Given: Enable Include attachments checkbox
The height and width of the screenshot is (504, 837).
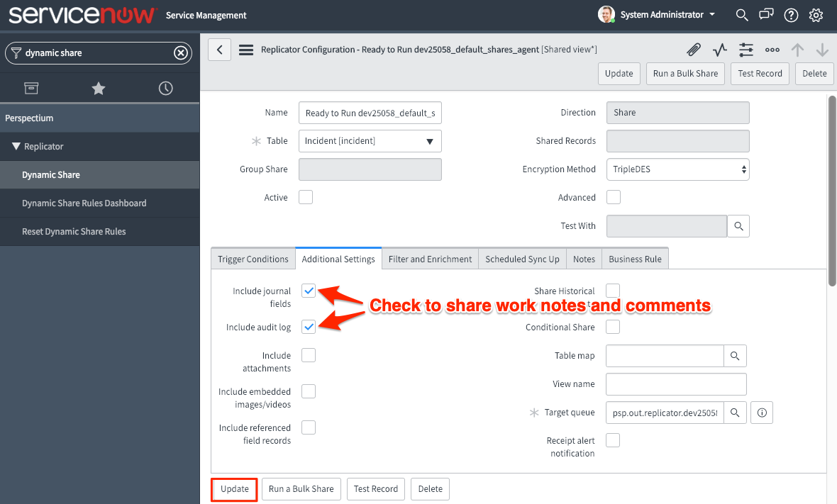Looking at the screenshot, I should (x=309, y=355).
